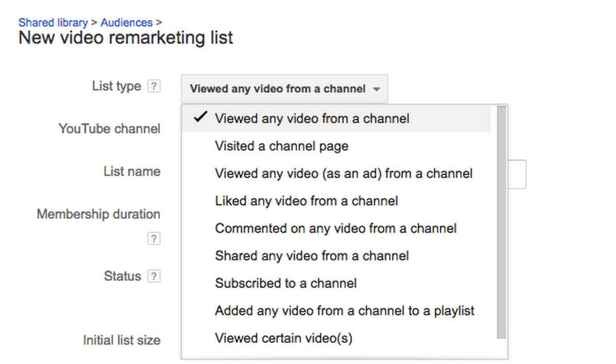Image resolution: width=616 pixels, height=364 pixels.
Task: Select Viewed any video (as an ad) option
Action: pyautogui.click(x=343, y=173)
